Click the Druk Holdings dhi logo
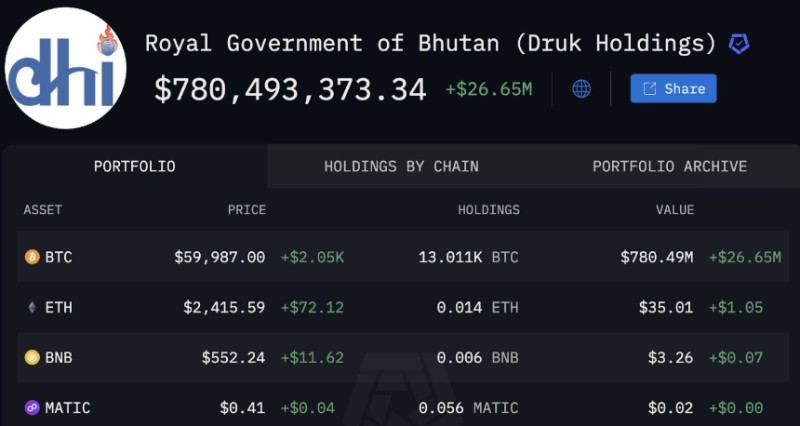This screenshot has width=800, height=426. [67, 68]
